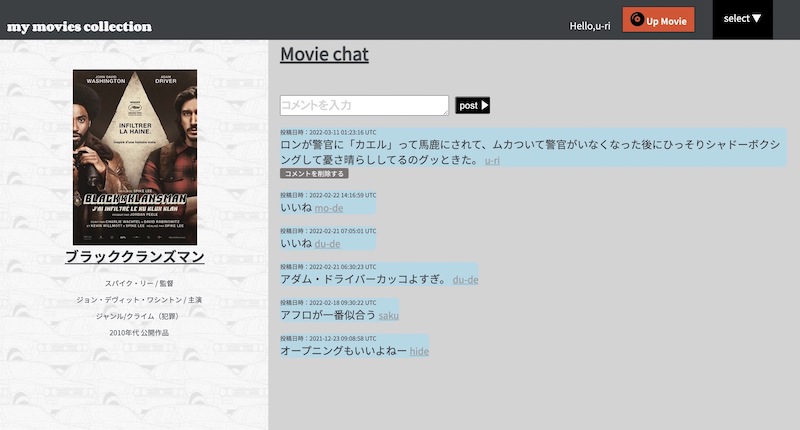Click the ジャンル/クライム（犯罪） text
The image size is (800, 430).
pos(139,316)
